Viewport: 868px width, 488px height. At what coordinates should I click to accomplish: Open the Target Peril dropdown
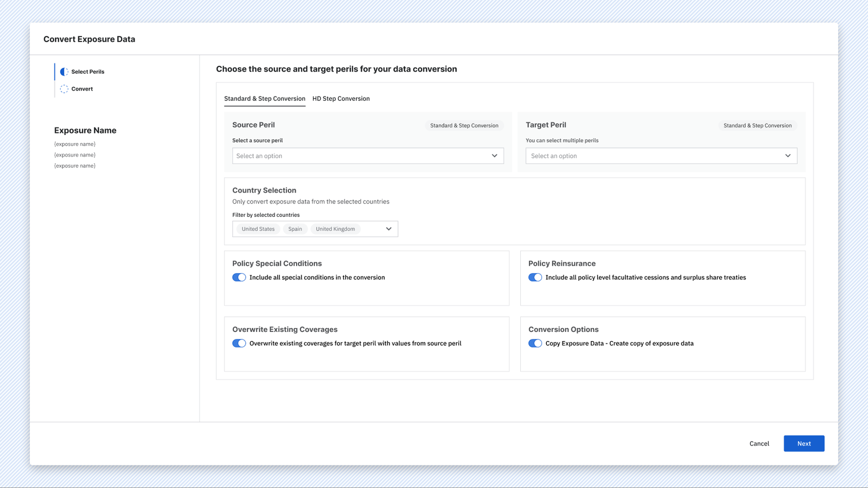[661, 156]
